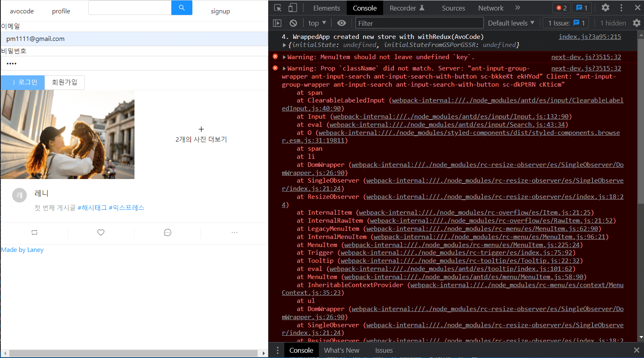Show the console sidebar panel icon

pos(277,23)
